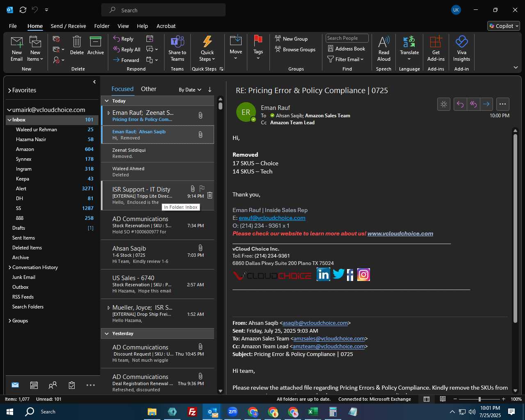Click the Delete trash icon in ribbon
The image size is (525, 420).
(77, 41)
